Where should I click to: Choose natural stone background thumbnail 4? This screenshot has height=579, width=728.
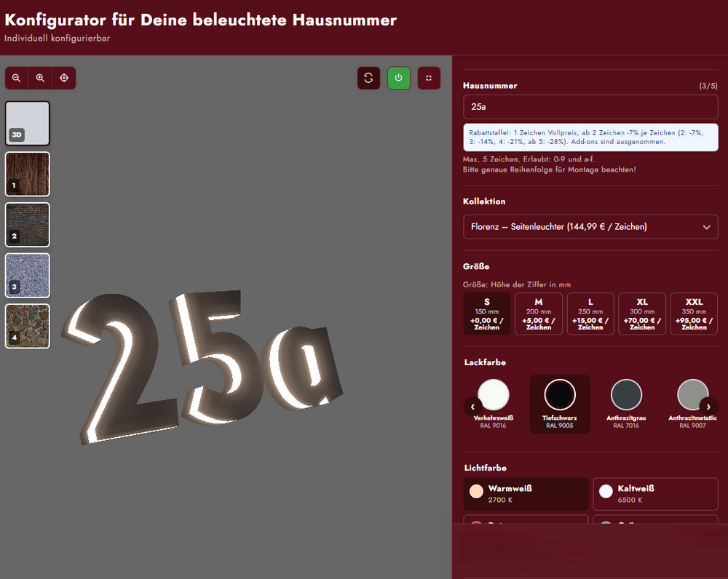[x=28, y=326]
